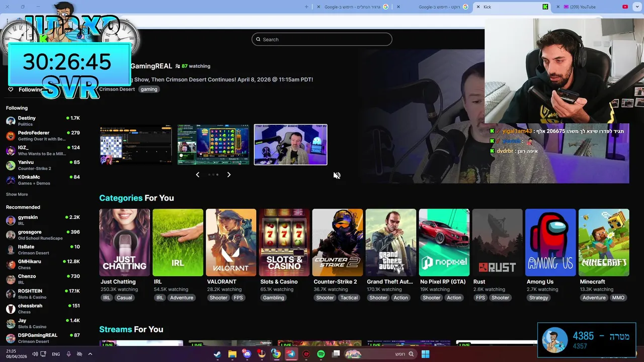This screenshot has height=362, width=644.
Task: Open the No Pixel RP (GTA) category card
Action: point(444,242)
